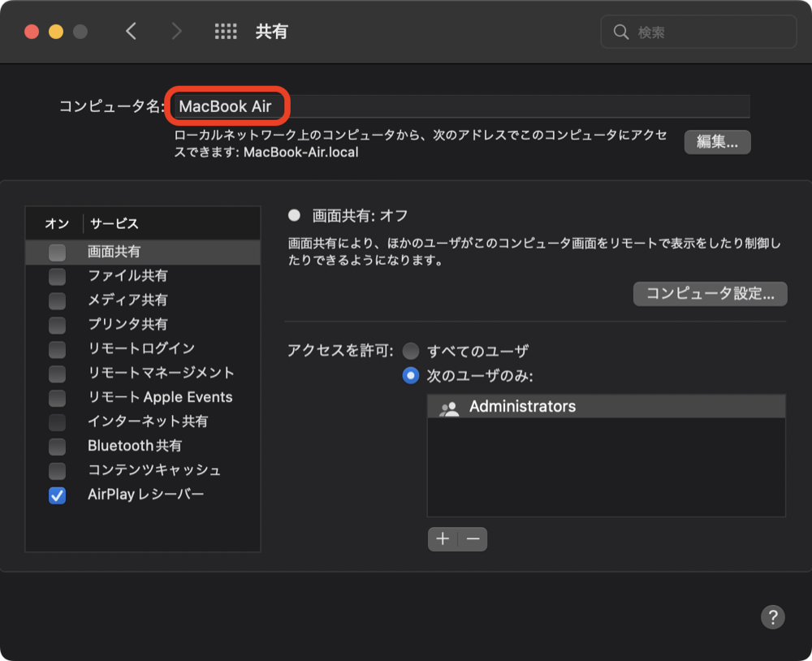812x661 pixels.
Task: Click the オン column header
Action: pos(57,224)
